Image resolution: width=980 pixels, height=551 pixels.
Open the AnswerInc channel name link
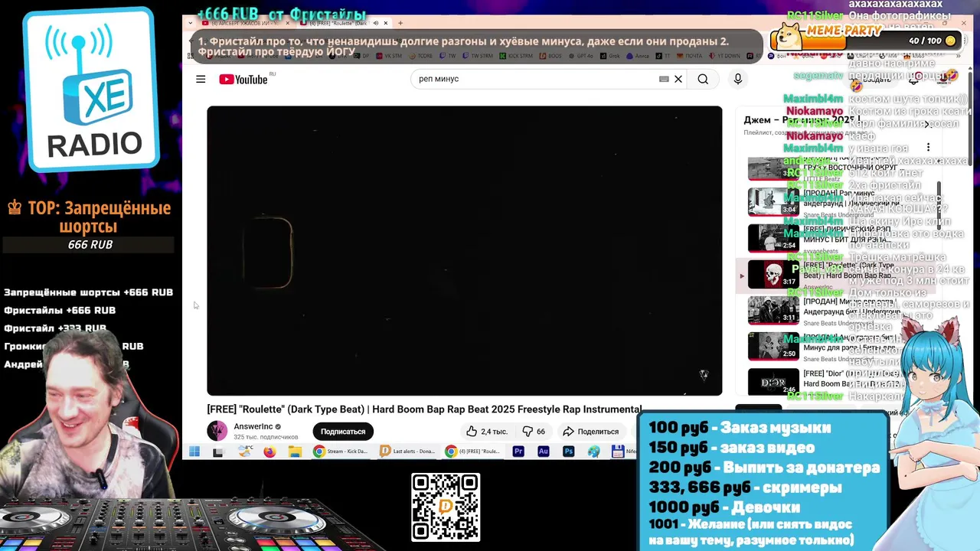pyautogui.click(x=253, y=426)
